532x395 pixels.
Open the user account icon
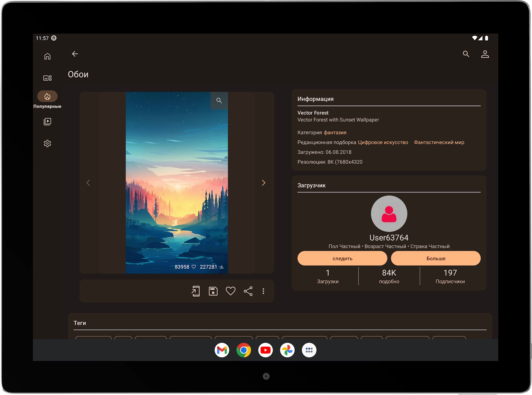coord(485,54)
